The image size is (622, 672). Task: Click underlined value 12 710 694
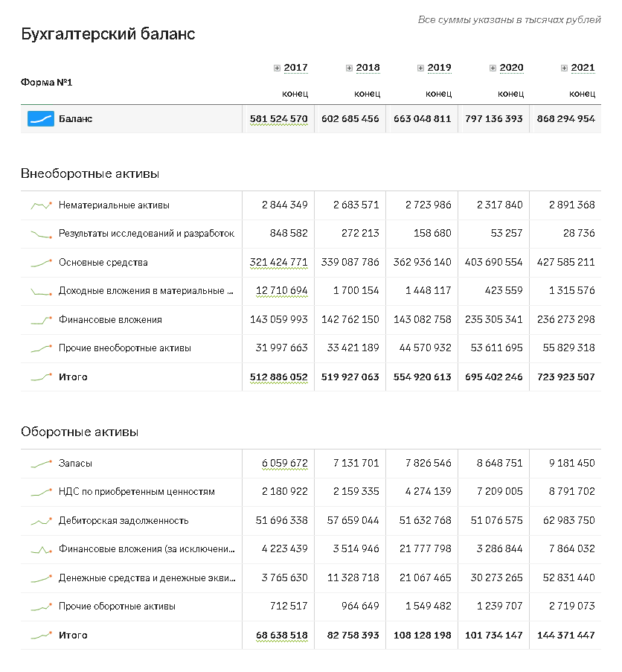click(x=282, y=290)
